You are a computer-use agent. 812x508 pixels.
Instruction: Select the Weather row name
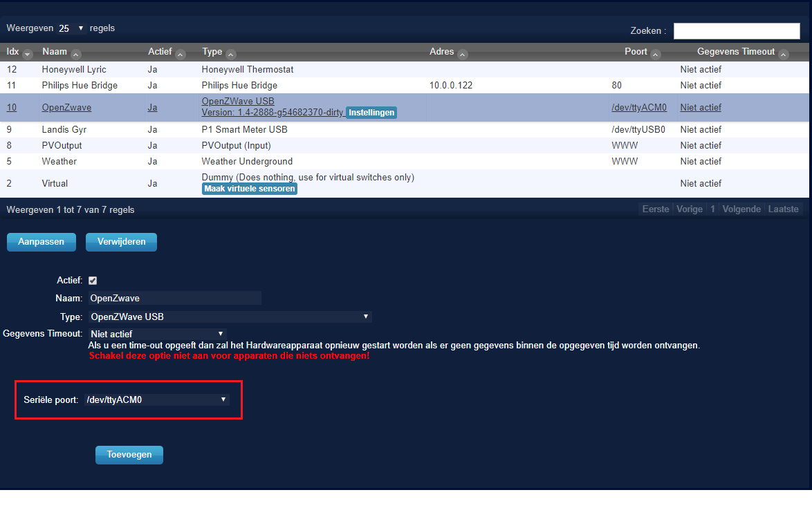click(x=59, y=162)
